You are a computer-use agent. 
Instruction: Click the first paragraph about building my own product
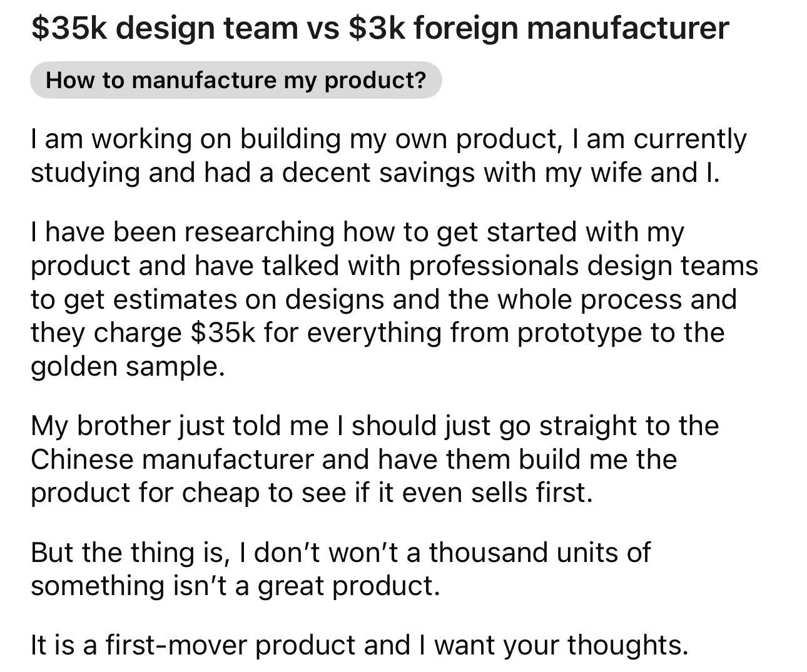(x=388, y=156)
